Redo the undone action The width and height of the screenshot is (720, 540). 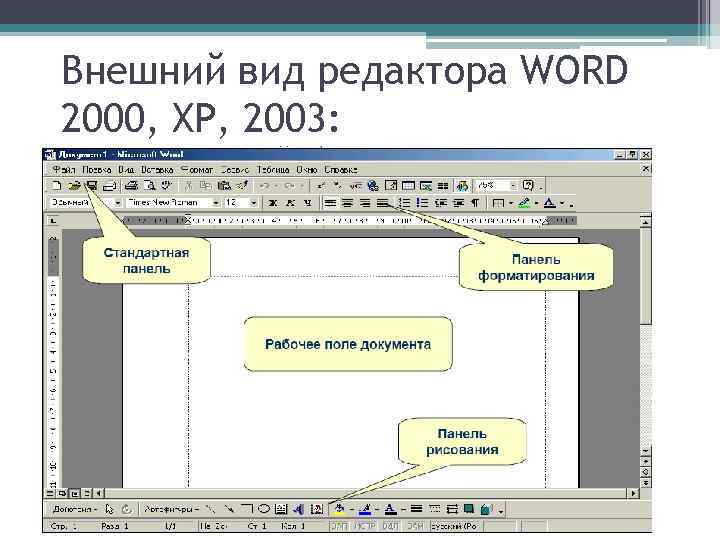click(290, 186)
